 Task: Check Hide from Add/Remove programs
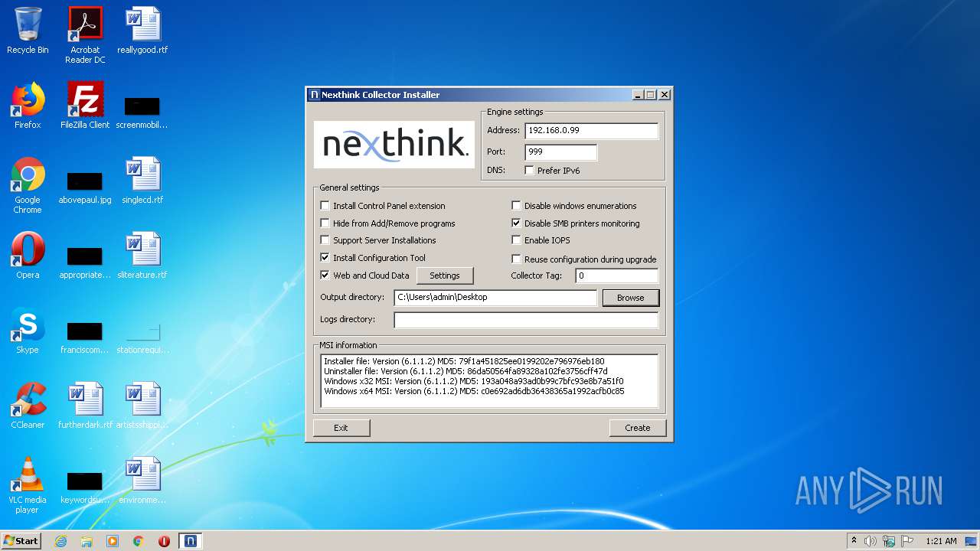click(x=325, y=223)
